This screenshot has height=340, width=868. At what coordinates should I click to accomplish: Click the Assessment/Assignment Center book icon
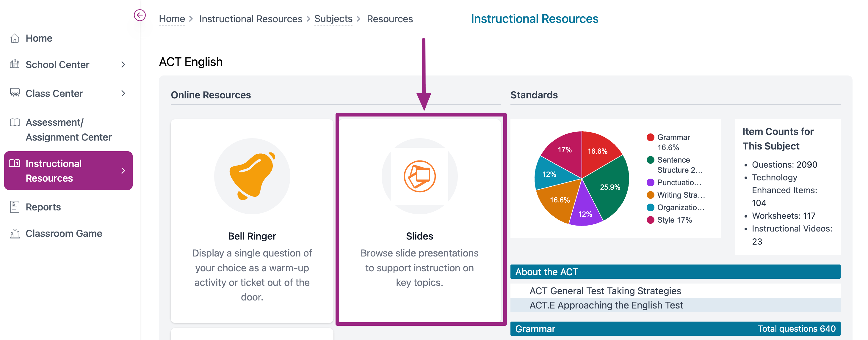(15, 122)
